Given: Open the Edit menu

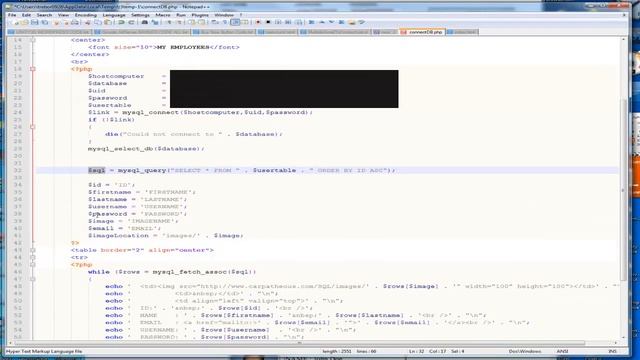Looking at the screenshot, I should tap(27, 15).
